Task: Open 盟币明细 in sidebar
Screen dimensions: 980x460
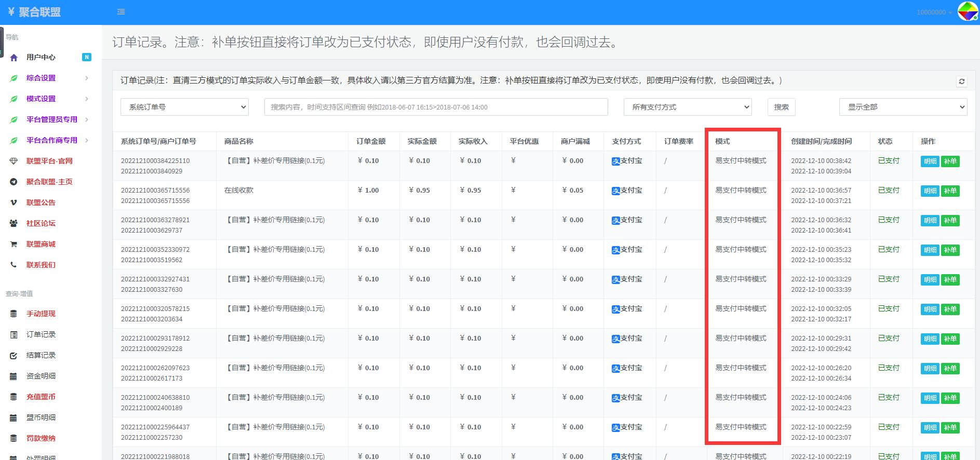Action: 41,417
